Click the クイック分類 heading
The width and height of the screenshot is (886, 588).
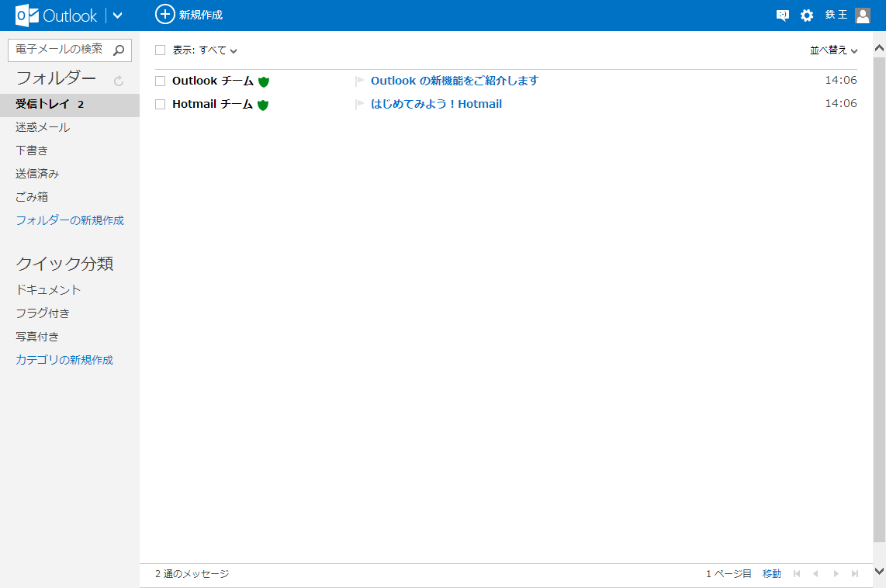tap(65, 264)
